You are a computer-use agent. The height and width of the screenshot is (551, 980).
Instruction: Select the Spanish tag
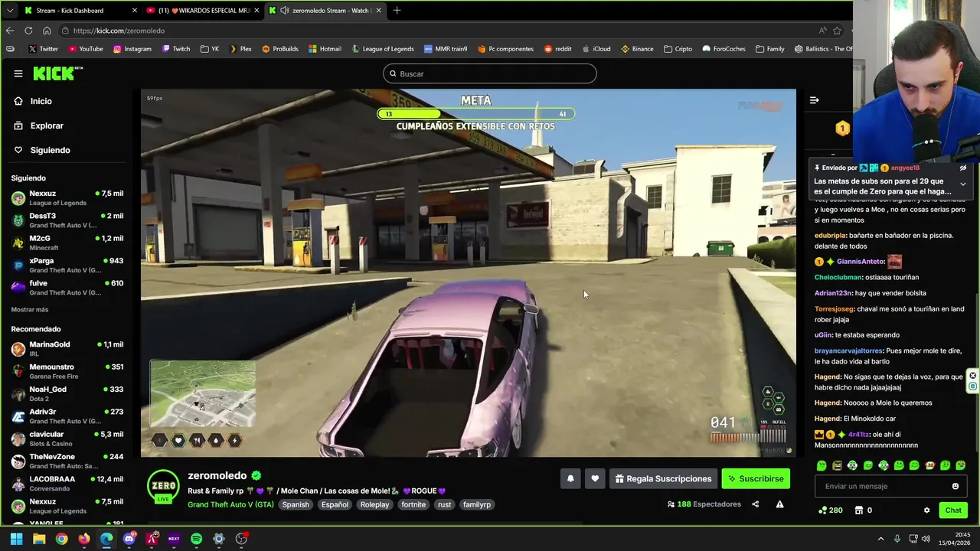point(296,504)
